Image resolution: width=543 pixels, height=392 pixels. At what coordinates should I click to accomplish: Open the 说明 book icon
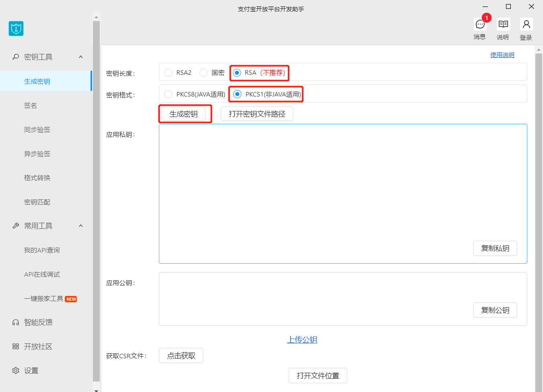pos(503,24)
